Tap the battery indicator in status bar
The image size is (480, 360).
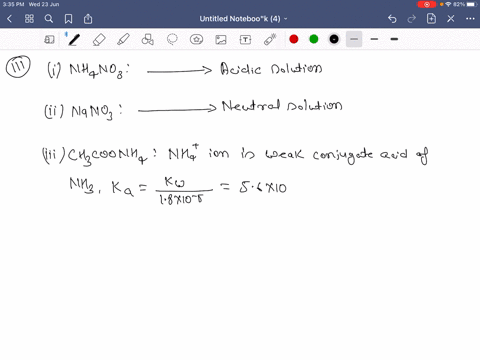tap(472, 4)
